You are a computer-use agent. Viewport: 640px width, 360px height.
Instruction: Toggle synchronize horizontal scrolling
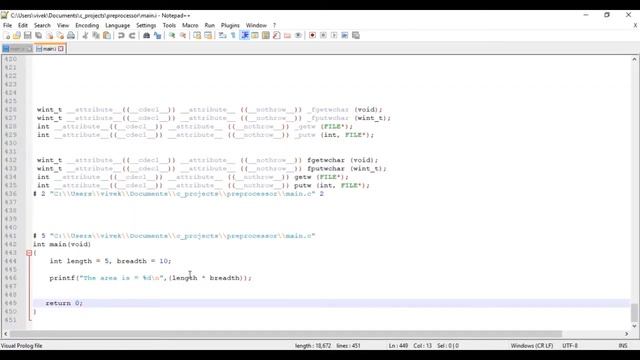[208, 36]
